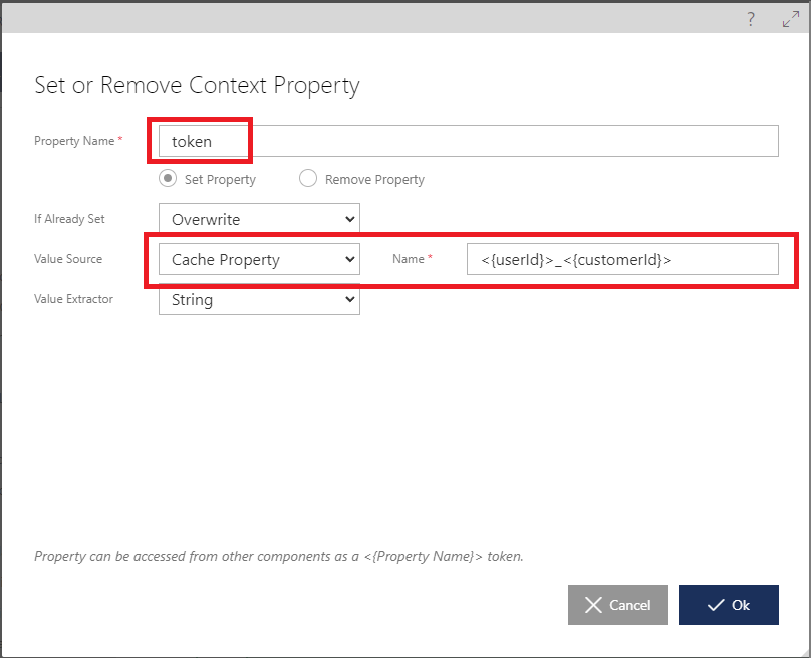The width and height of the screenshot is (811, 658).
Task: Click the Property Name label
Action: coord(74,141)
